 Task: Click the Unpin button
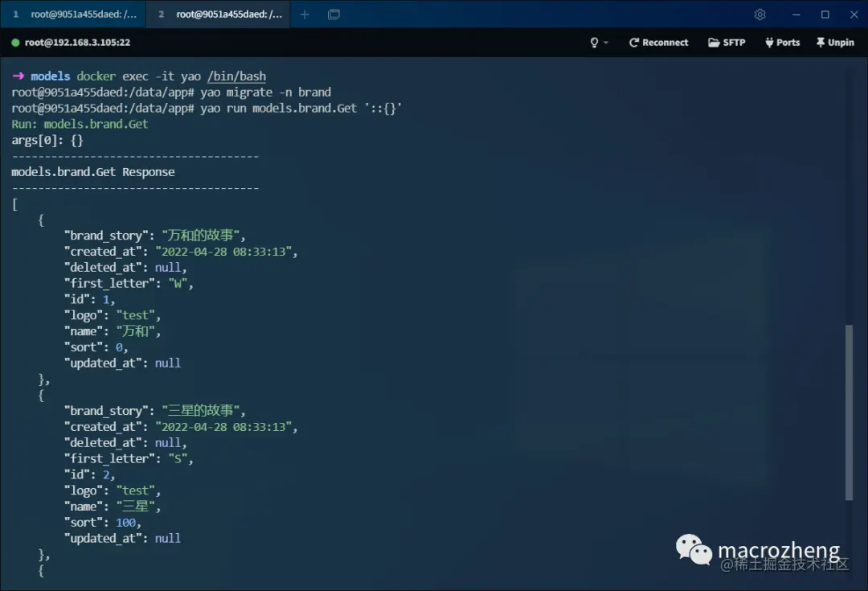click(835, 43)
